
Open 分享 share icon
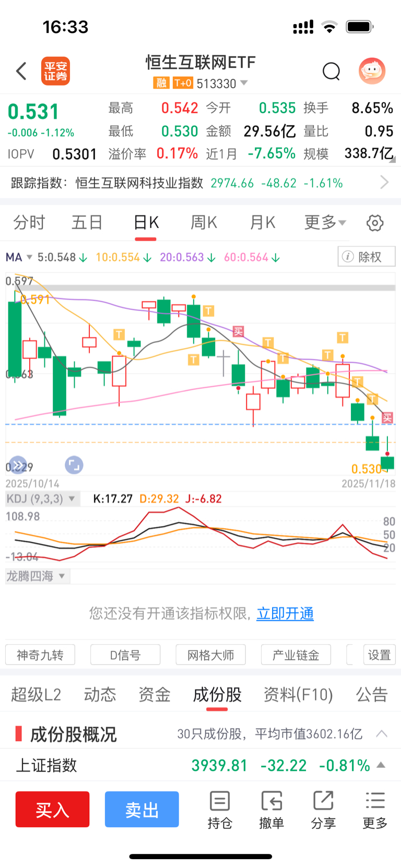323,810
